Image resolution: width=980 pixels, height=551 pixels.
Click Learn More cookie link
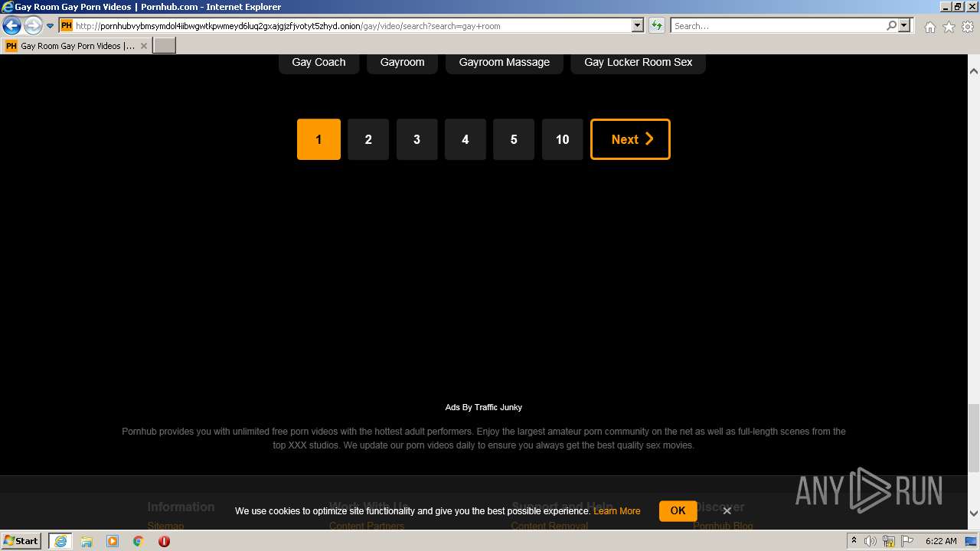pos(617,511)
